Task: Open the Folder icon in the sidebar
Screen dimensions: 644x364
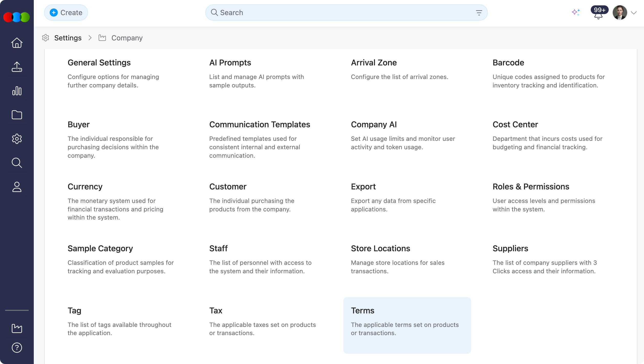Action: (17, 115)
